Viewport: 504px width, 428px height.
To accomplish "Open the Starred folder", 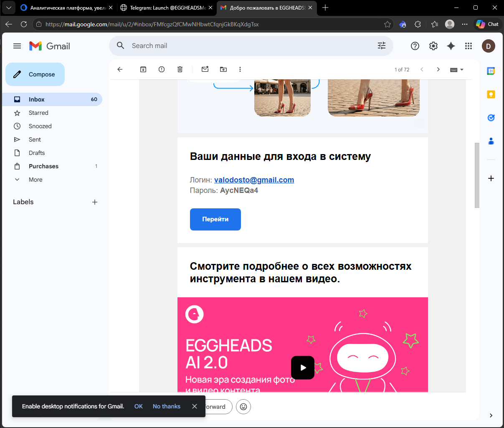I will pyautogui.click(x=52, y=113).
